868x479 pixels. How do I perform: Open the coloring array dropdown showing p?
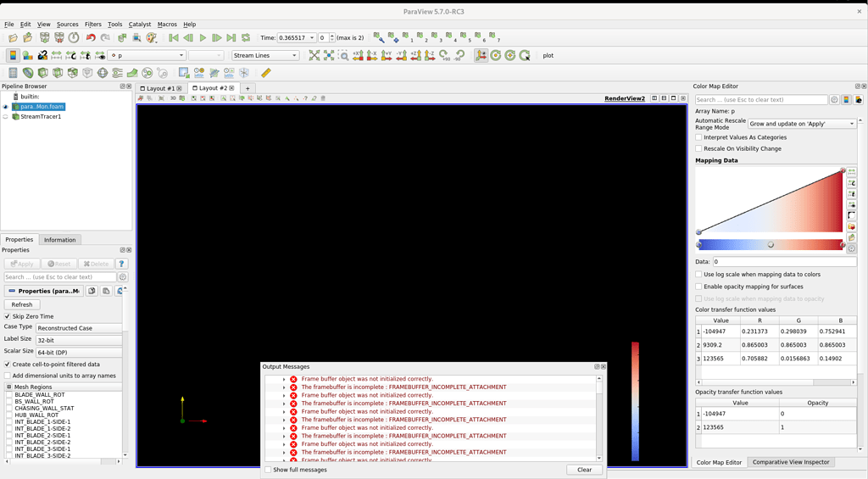(147, 55)
